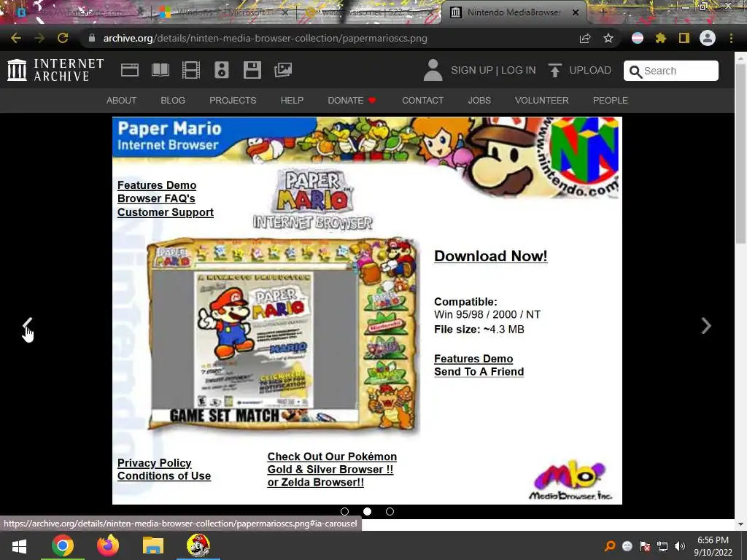This screenshot has height=560, width=747.
Task: Open the Chrome three-dot menu
Action: pos(731,38)
